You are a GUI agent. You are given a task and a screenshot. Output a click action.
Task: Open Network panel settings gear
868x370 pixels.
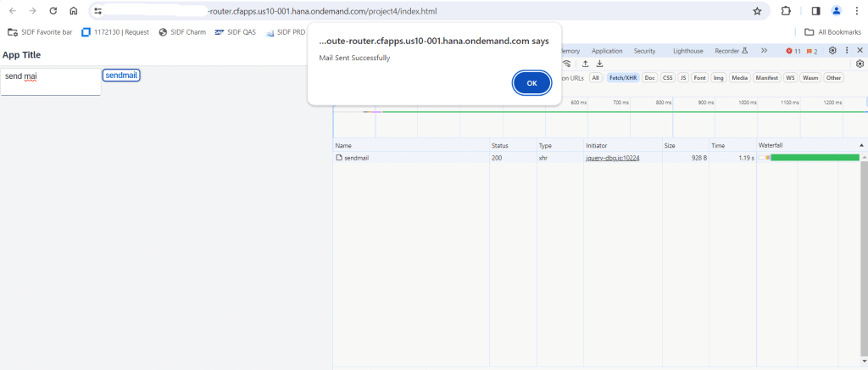click(x=860, y=64)
